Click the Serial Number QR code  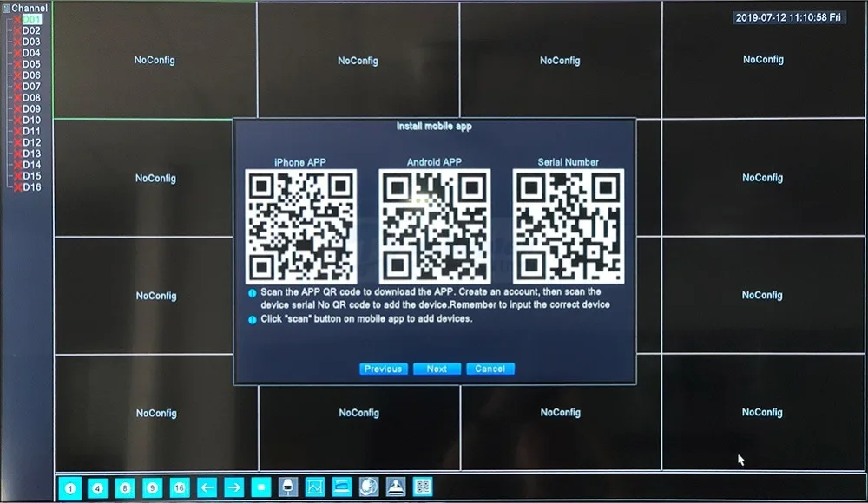(x=569, y=226)
